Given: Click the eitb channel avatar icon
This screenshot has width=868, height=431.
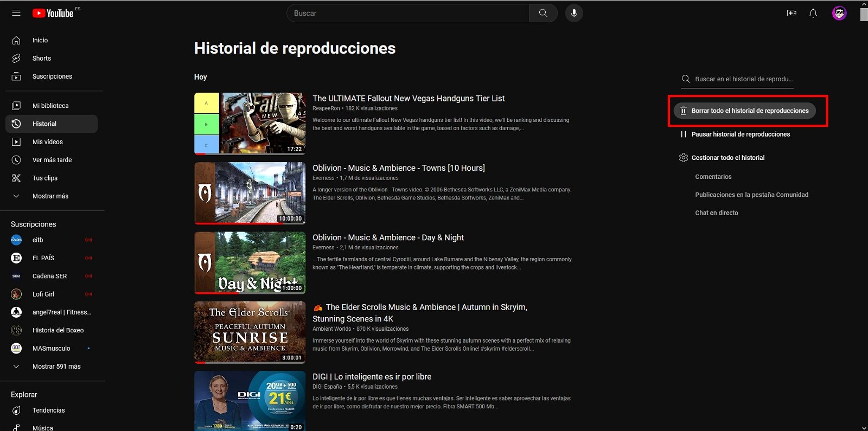Looking at the screenshot, I should 16,240.
